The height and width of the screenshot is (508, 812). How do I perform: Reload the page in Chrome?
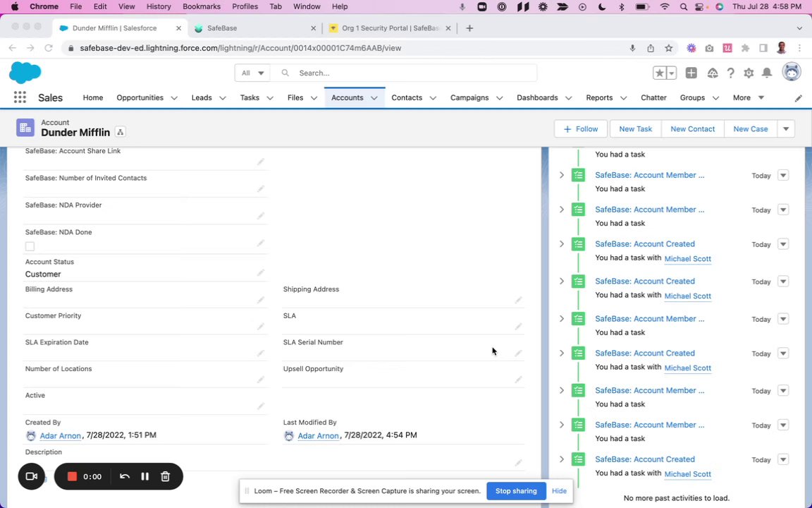click(49, 48)
